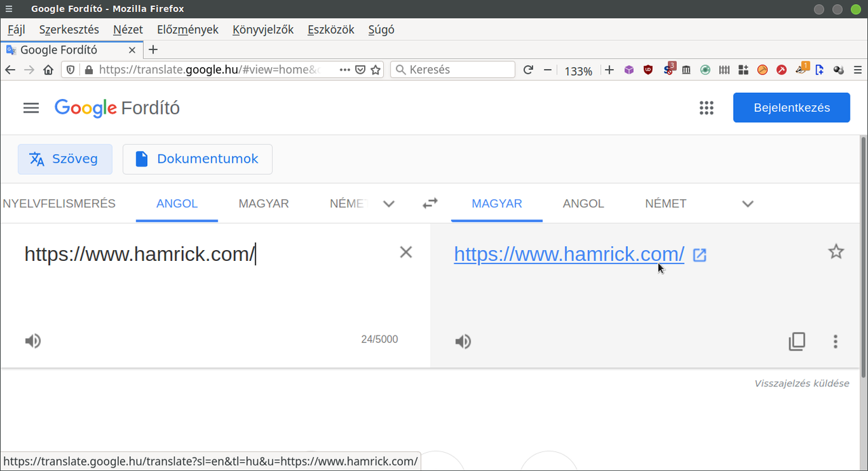
Task: Expand more target languages chevron
Action: 748,203
